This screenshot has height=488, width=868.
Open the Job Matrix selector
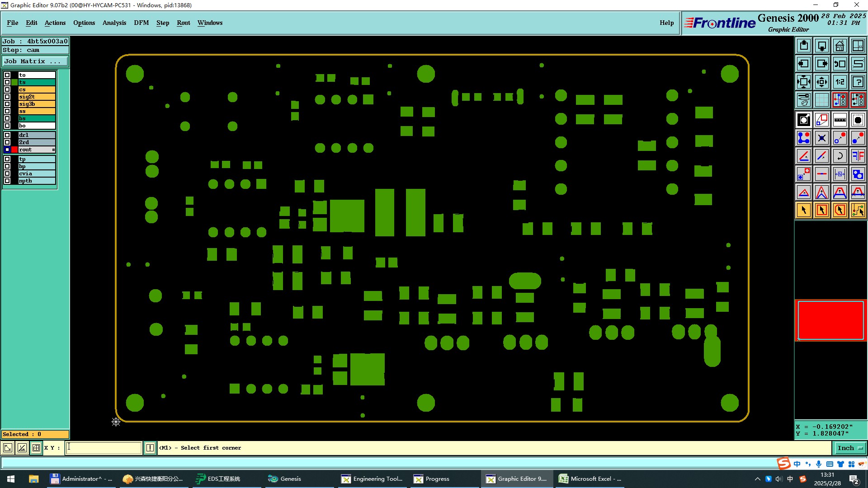(35, 61)
